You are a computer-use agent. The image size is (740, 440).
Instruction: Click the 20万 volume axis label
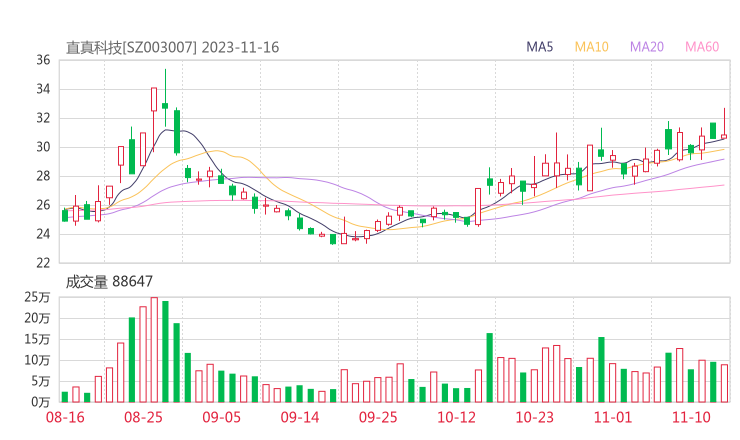point(37,318)
